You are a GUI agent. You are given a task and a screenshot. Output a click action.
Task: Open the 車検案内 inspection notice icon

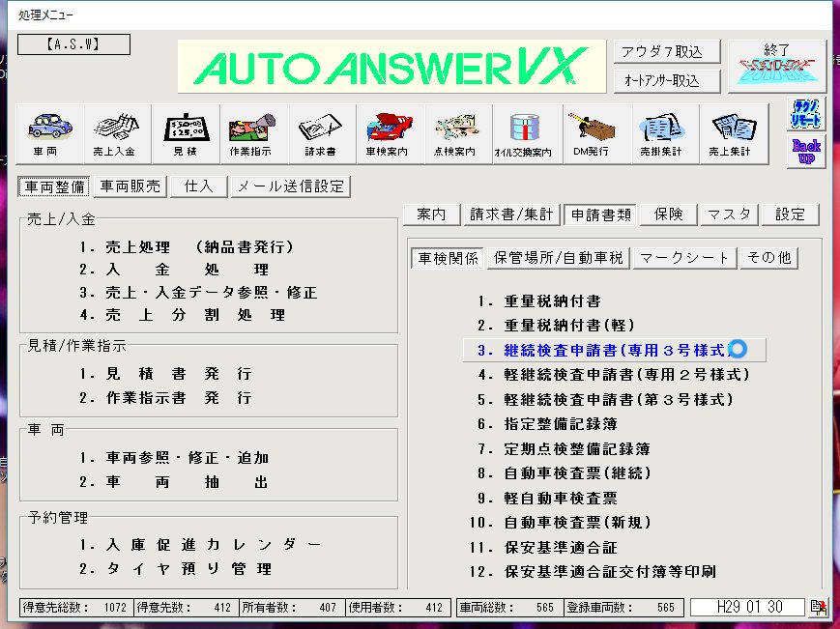coord(388,133)
